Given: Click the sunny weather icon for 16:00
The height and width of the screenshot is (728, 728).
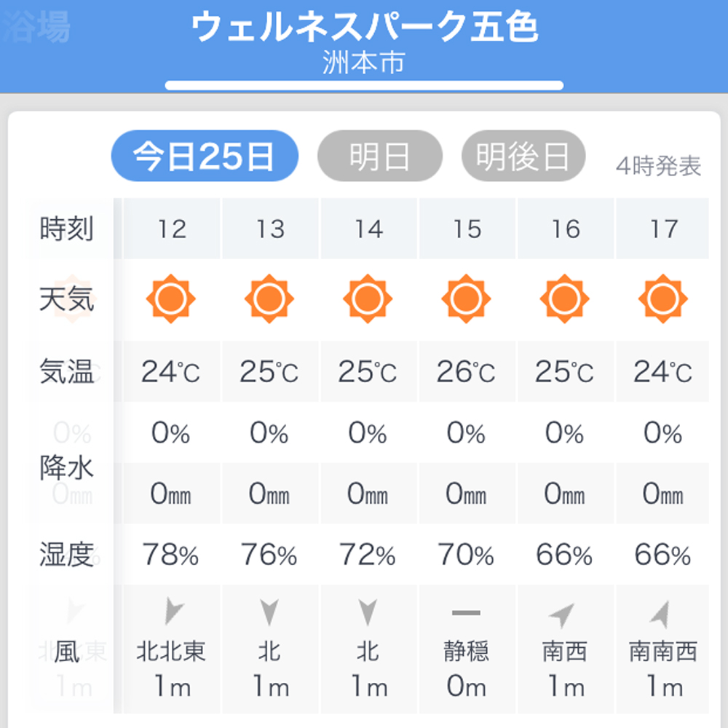Looking at the screenshot, I should click(x=565, y=298).
